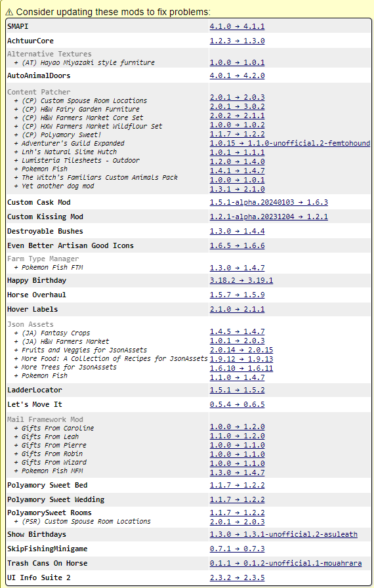Click Polyamory Sweet Wedding 1.1.7 → 1.2.2 link
This screenshot has height=588, width=374.
tap(237, 500)
